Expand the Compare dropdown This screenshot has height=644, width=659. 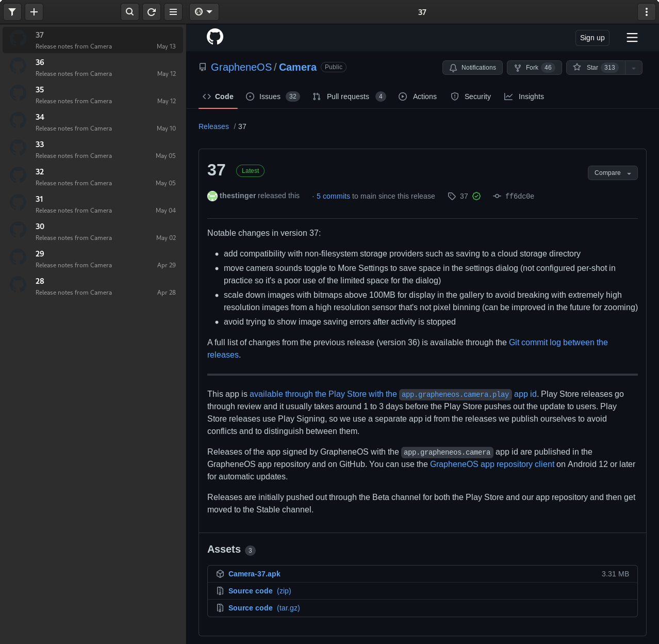coord(612,173)
